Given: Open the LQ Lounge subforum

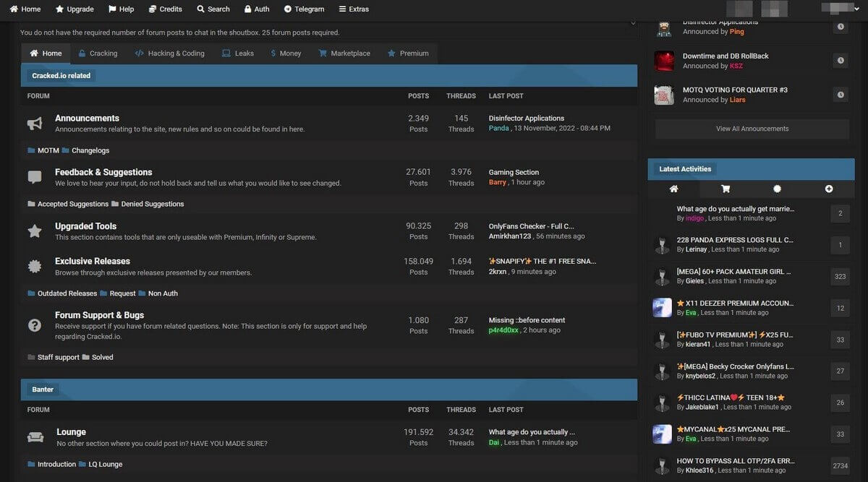Looking at the screenshot, I should [106, 464].
